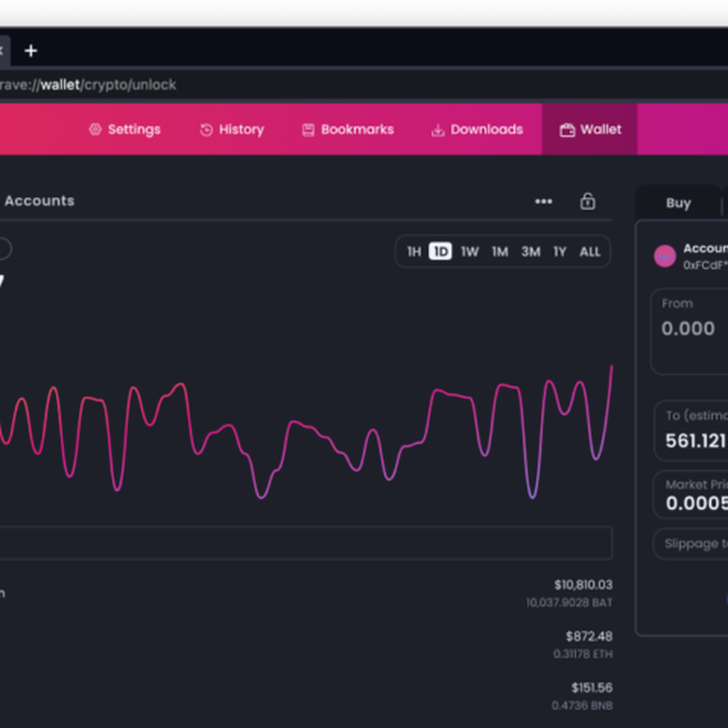
Task: Select the 3M chart timeframe
Action: coord(531,252)
